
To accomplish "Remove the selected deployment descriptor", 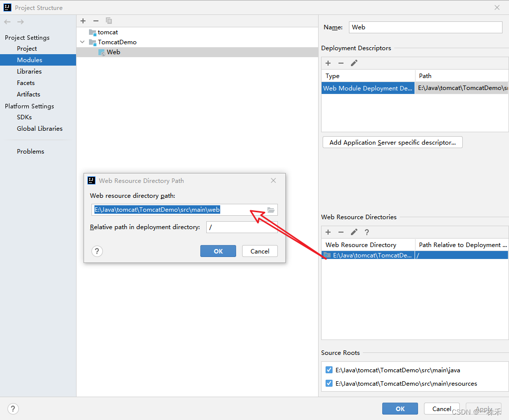I will tap(341, 63).
